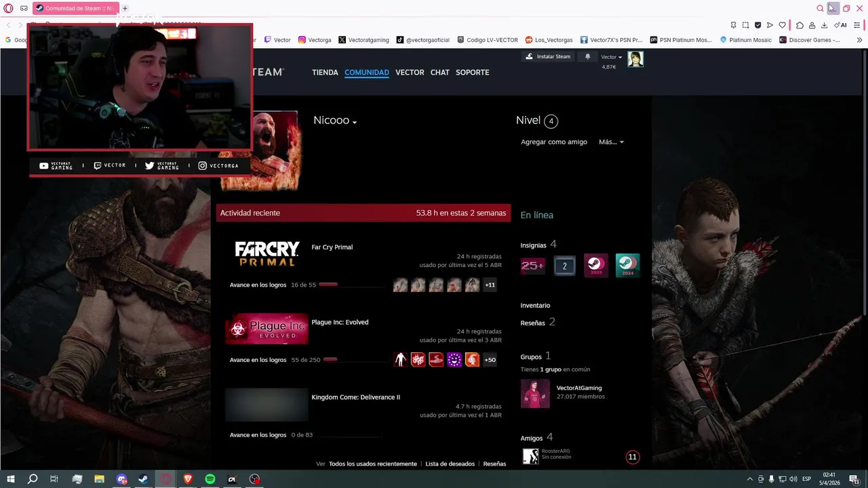868x488 pixels.
Task: Open Lista de deseados link
Action: coord(450,464)
